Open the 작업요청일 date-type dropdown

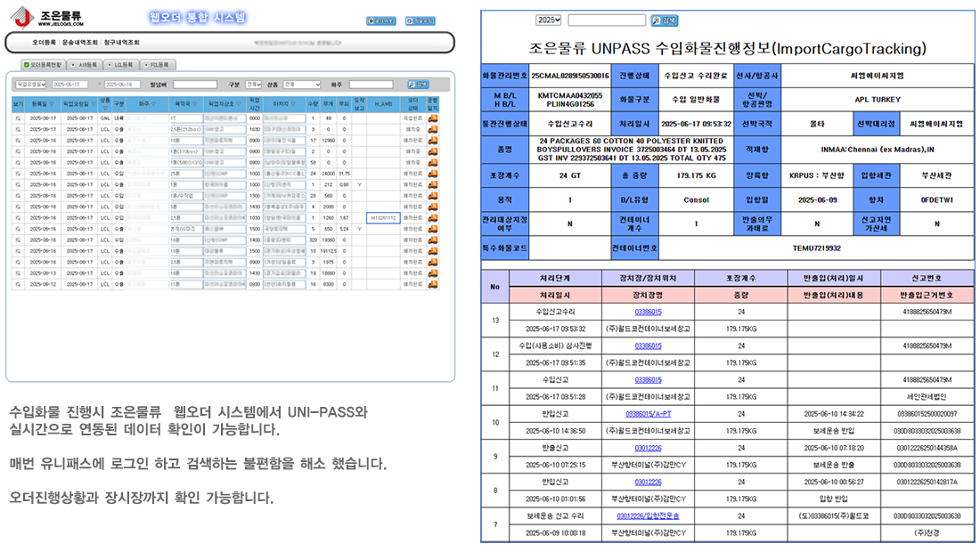30,85
